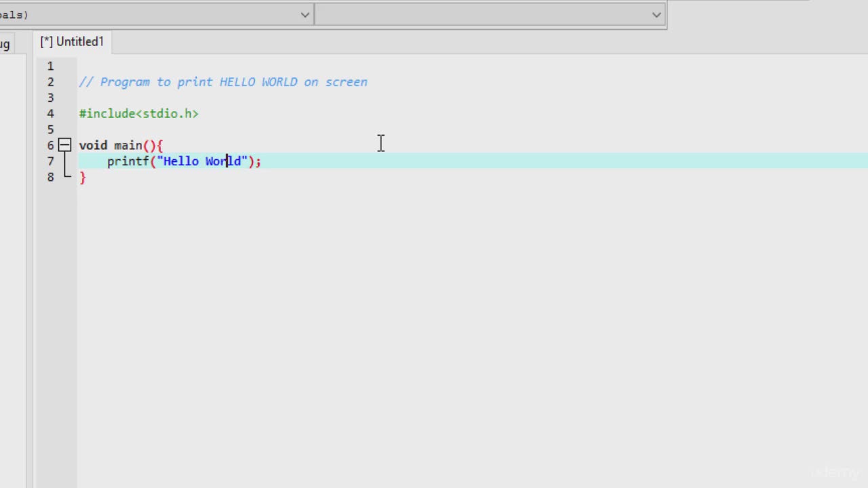Place cursor in the HELLO WORLD comment
Image resolution: width=868 pixels, height=488 pixels.
tap(258, 82)
